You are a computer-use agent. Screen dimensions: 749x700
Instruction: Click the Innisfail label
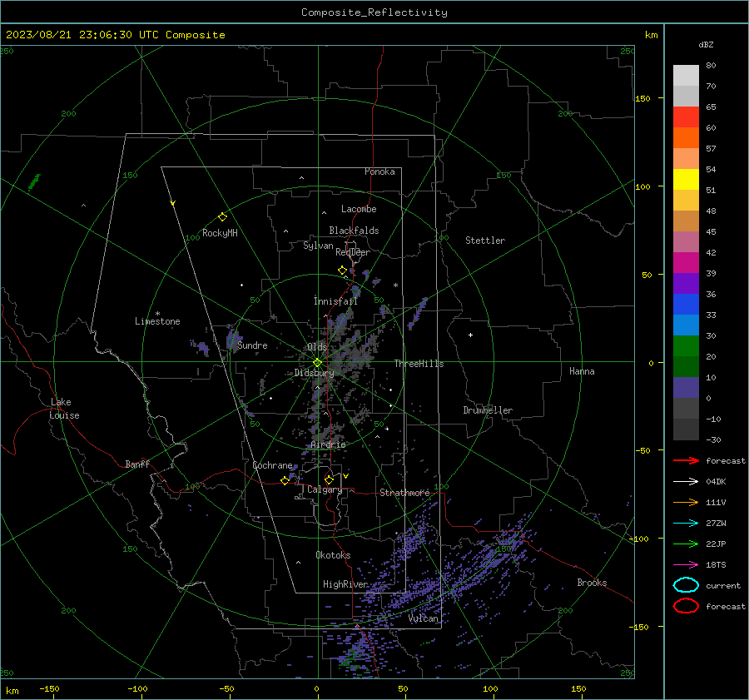tap(336, 301)
